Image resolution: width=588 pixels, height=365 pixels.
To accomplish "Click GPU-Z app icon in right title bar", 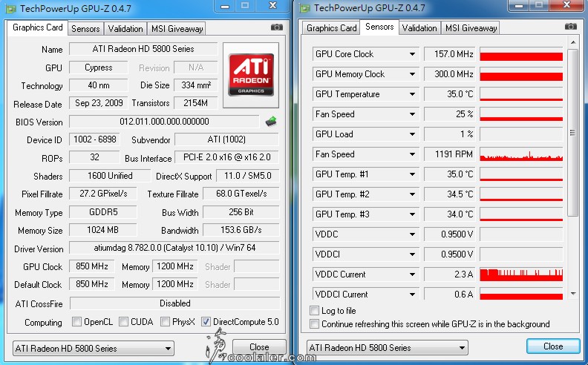I will click(x=305, y=8).
